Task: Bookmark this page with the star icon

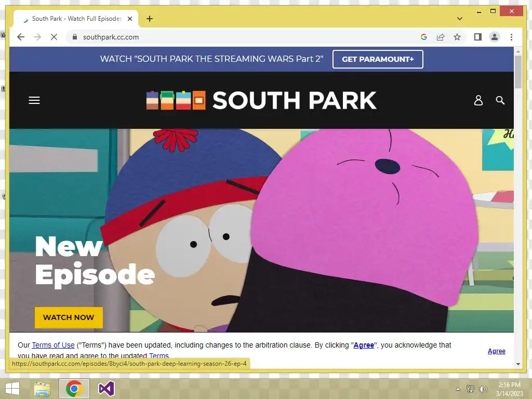Action: [x=457, y=37]
